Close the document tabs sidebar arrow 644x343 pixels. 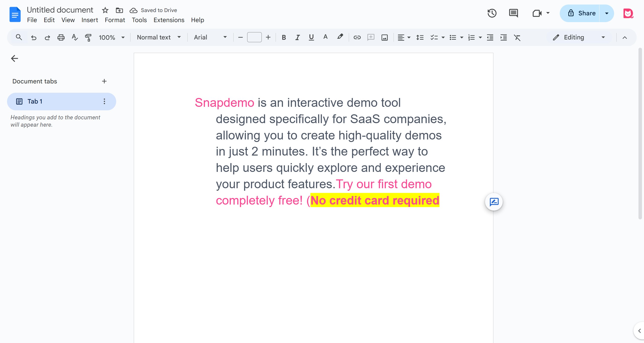15,59
